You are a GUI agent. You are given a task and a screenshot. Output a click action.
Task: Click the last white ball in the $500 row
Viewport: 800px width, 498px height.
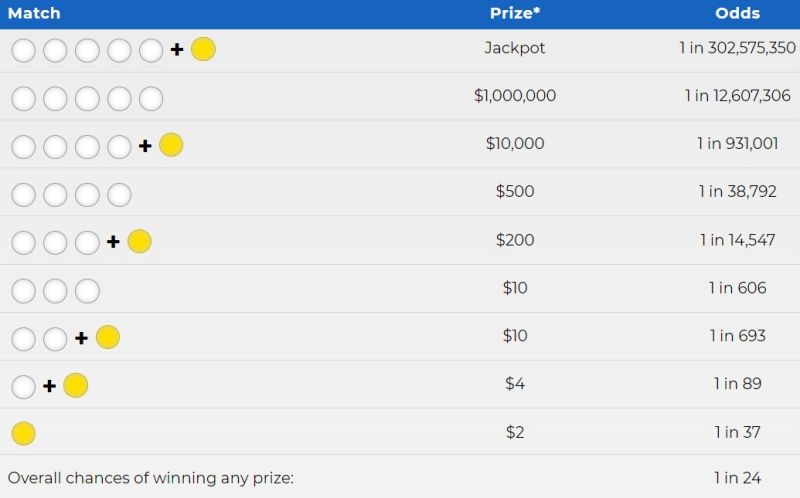tap(119, 194)
